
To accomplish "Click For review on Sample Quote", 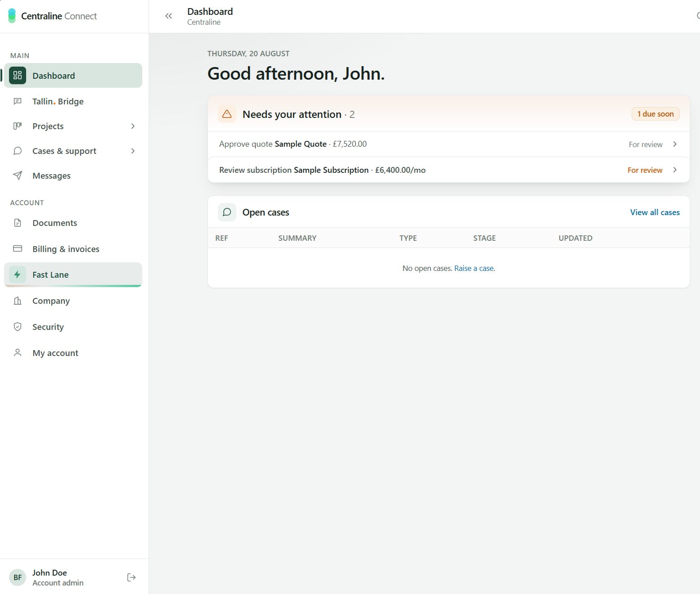I will (x=646, y=144).
